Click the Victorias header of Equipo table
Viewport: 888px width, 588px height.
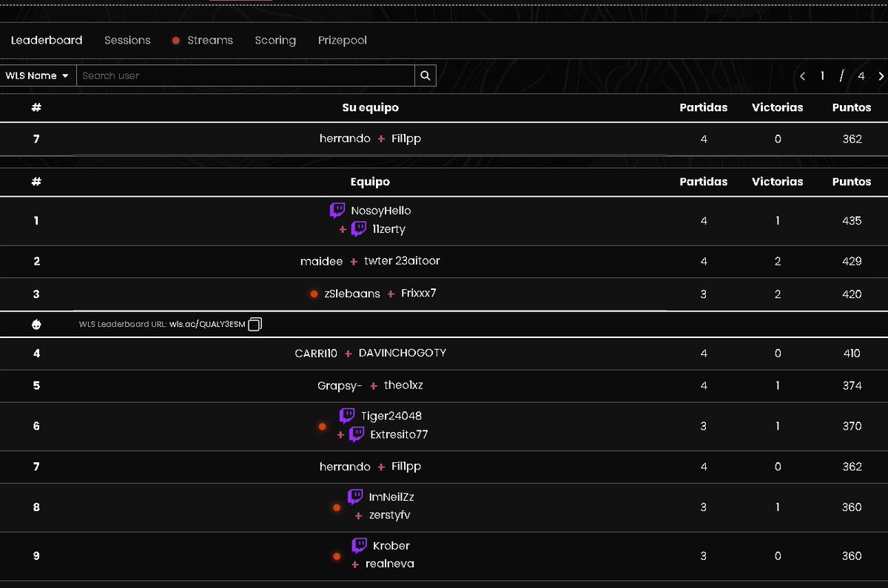pos(777,181)
